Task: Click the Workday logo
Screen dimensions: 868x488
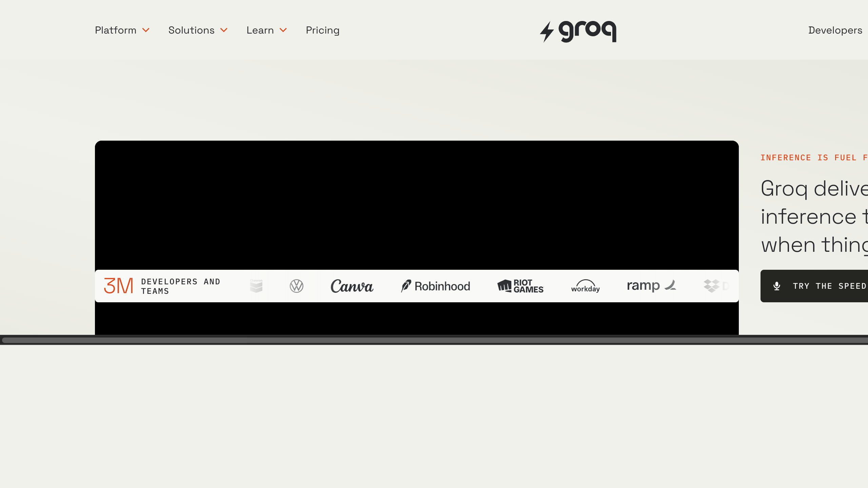Action: (586, 286)
